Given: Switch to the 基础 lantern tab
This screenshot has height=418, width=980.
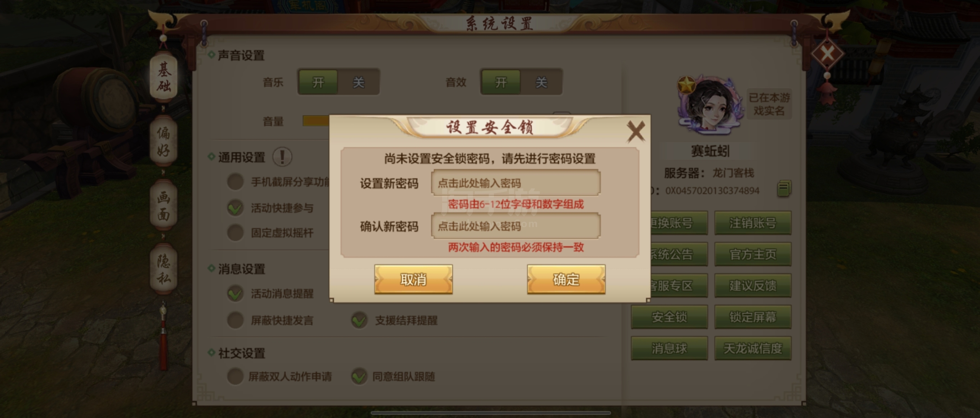Looking at the screenshot, I should click(x=164, y=77).
